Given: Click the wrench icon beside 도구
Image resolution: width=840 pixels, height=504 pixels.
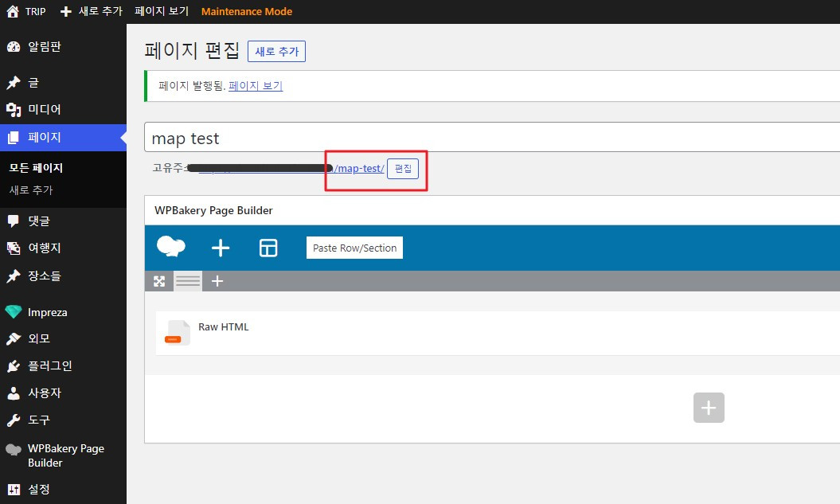Looking at the screenshot, I should click(14, 420).
